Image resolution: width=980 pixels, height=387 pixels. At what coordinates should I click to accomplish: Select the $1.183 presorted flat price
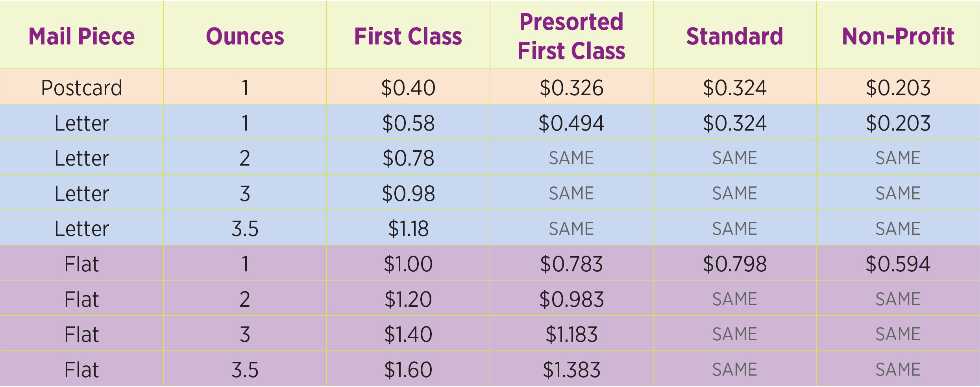tap(571, 334)
